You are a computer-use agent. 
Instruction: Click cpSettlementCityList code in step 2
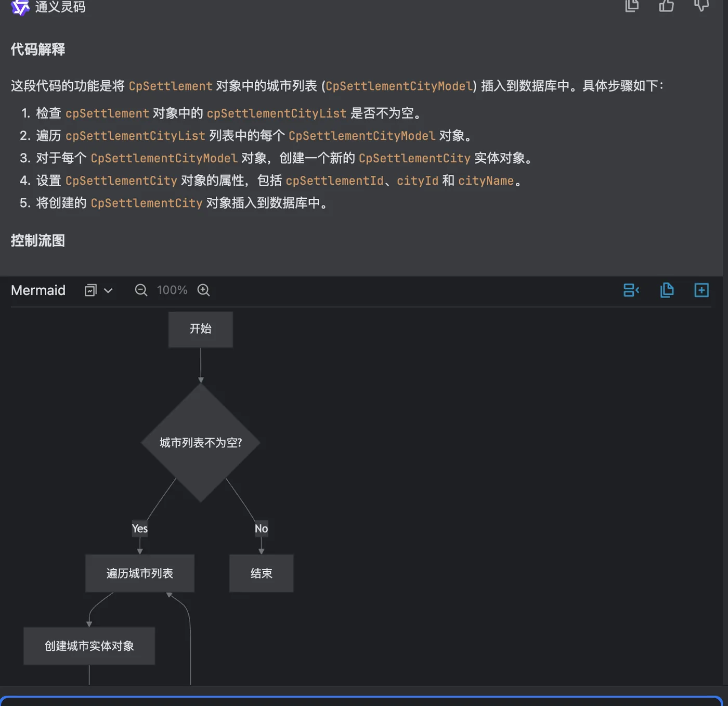pyautogui.click(x=135, y=136)
